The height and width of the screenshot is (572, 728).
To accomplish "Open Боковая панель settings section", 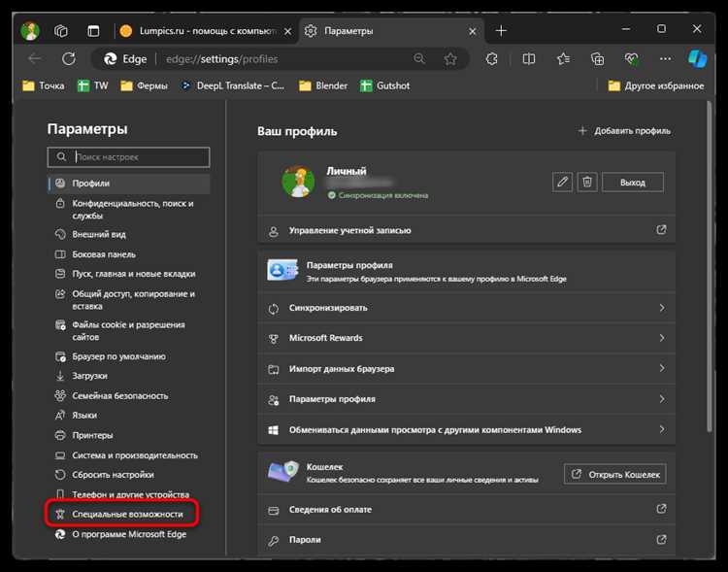I will [128, 254].
